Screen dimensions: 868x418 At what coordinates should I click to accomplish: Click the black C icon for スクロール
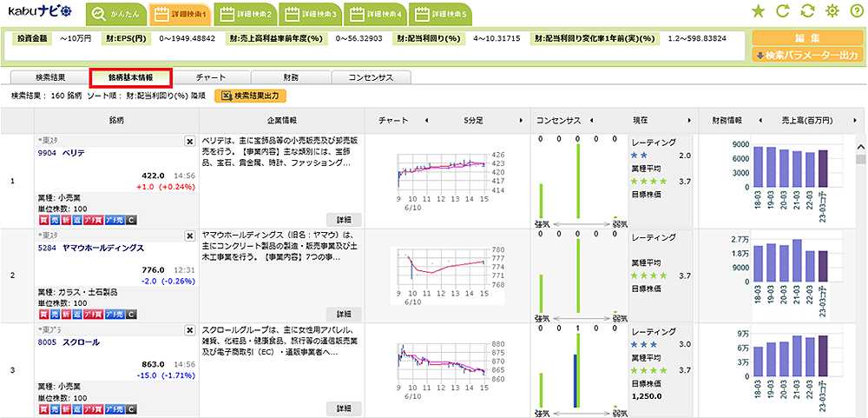click(x=131, y=409)
